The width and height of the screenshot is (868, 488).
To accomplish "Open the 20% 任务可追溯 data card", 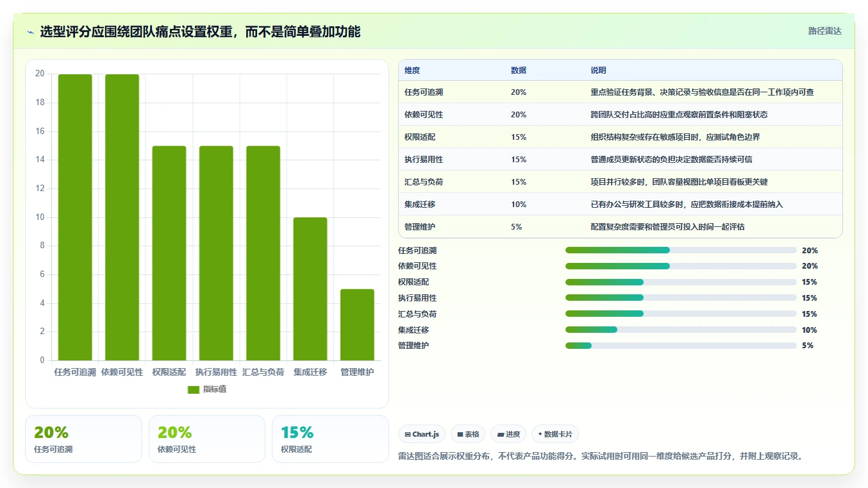I will tap(83, 439).
